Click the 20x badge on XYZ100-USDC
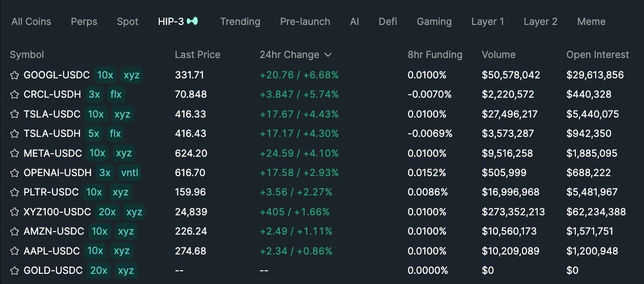 pos(106,212)
